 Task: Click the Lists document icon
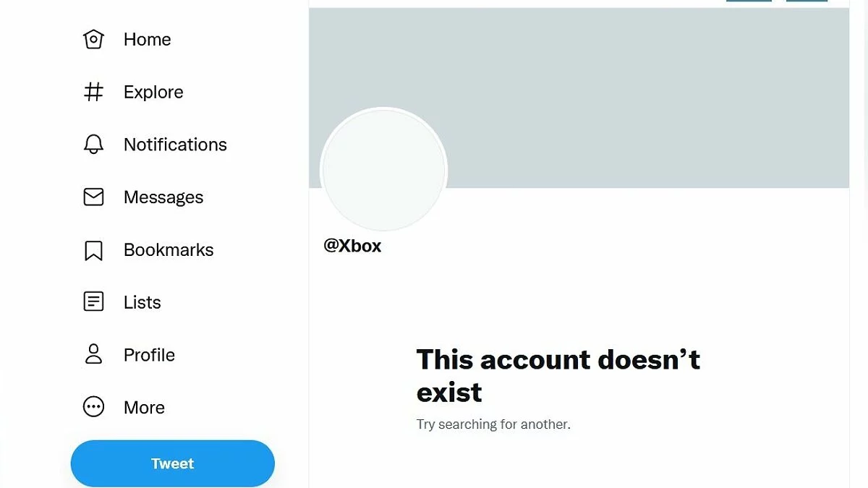pos(93,301)
